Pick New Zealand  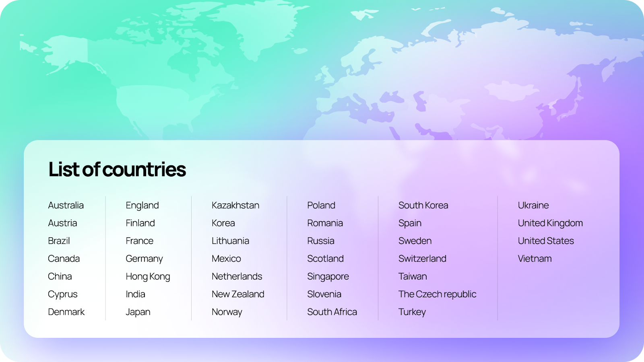click(238, 294)
